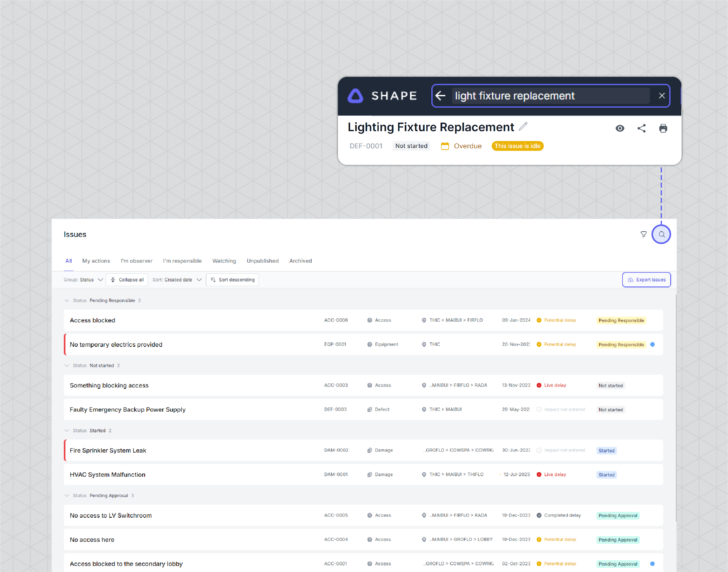Print the Lighting Fixture Replacement issue
The width and height of the screenshot is (728, 572).
(664, 128)
